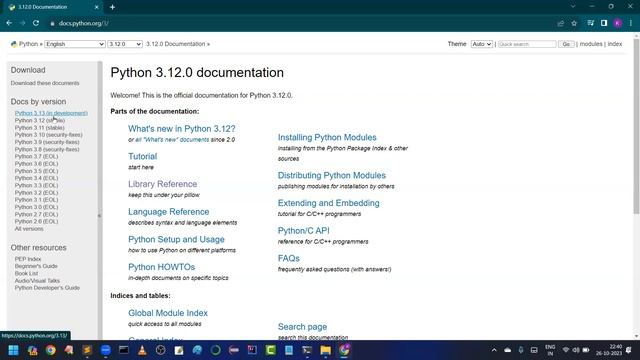Open a new tab with the plus icon
This screenshot has height=360, width=640.
(112, 7)
